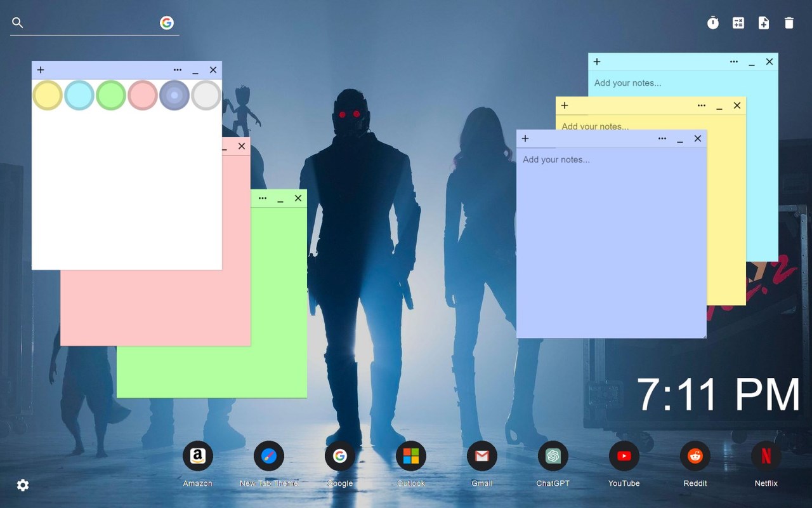The image size is (812, 508).
Task: Open three-dots menu on cyan note
Action: tap(734, 62)
